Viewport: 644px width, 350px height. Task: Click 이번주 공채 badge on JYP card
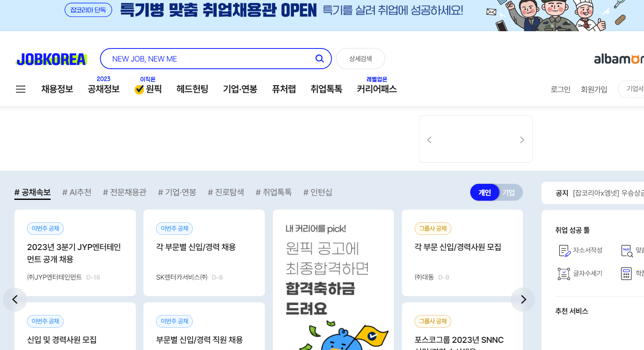[x=46, y=229]
